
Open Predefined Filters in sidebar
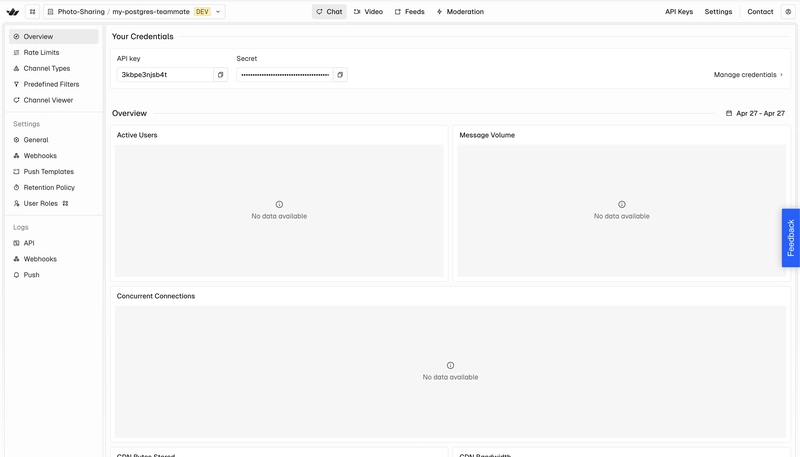(x=54, y=84)
